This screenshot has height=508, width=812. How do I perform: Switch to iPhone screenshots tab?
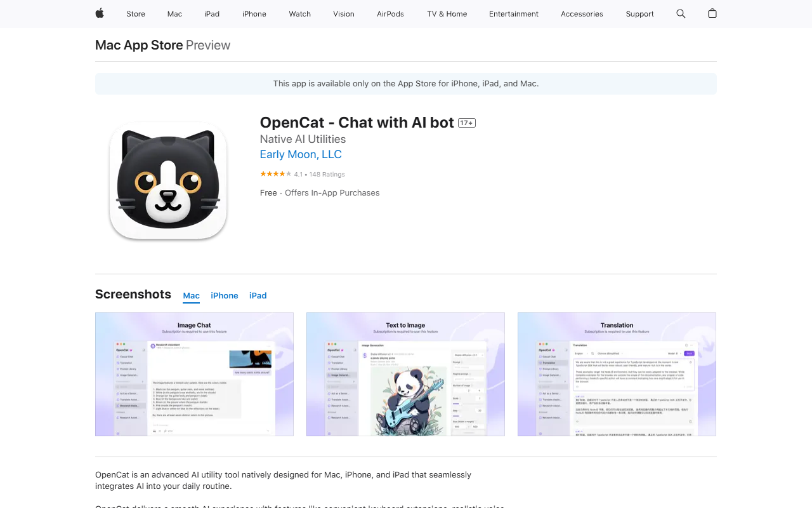click(x=225, y=295)
